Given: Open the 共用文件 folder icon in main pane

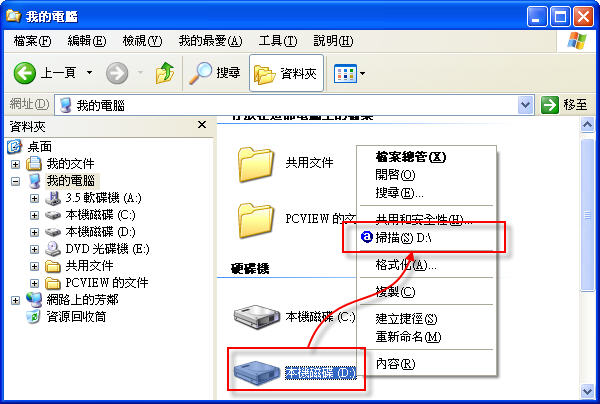Looking at the screenshot, I should click(x=256, y=164).
